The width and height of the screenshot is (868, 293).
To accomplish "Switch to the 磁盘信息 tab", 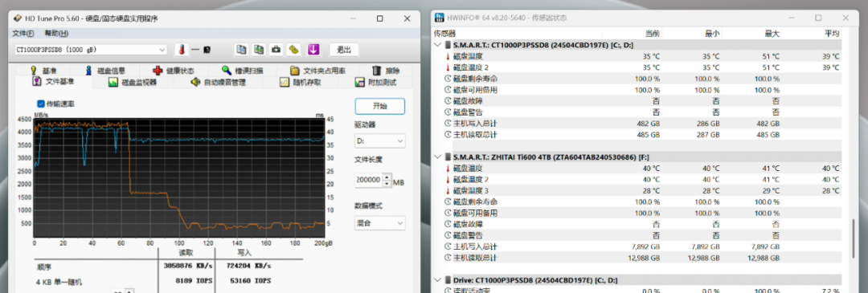I will click(104, 71).
